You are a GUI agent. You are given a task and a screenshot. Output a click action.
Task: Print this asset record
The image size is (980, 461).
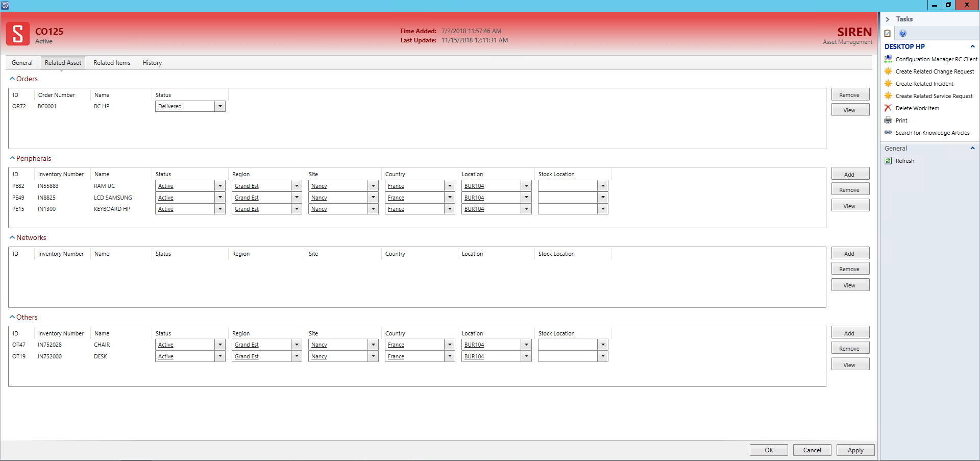[x=901, y=120]
